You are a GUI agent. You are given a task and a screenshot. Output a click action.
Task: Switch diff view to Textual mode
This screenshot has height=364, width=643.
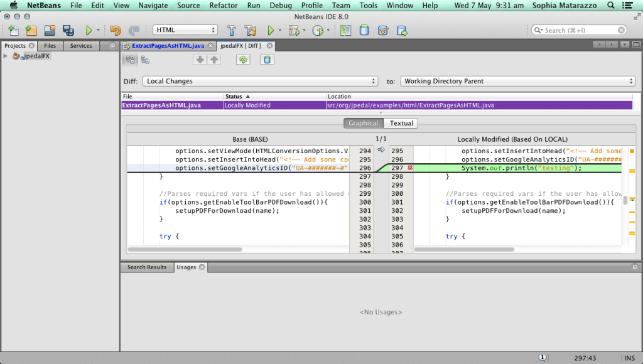401,123
